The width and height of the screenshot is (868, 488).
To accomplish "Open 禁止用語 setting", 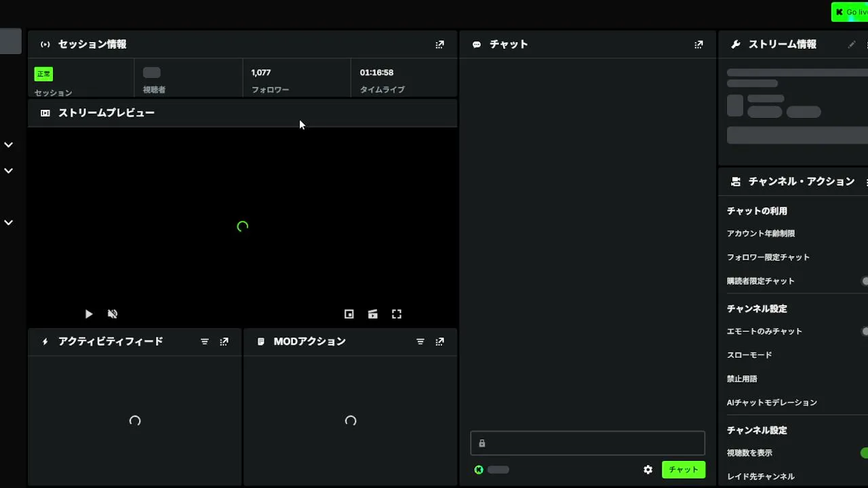I will pyautogui.click(x=742, y=379).
